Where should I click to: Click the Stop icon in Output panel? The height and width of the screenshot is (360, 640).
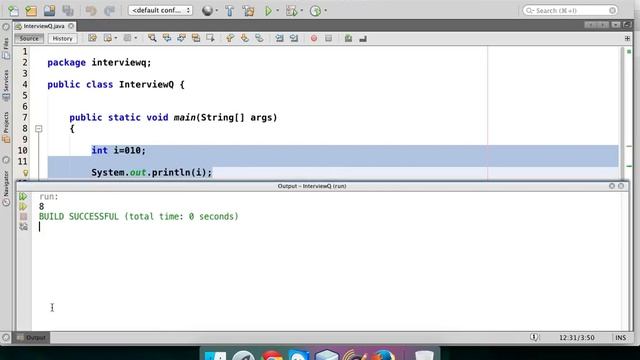click(23, 217)
